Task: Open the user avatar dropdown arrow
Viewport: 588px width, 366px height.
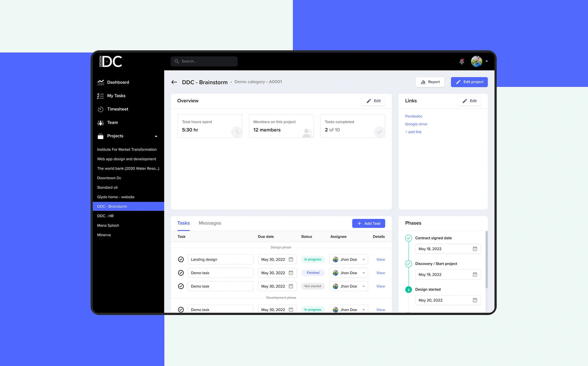Action: 487,61
